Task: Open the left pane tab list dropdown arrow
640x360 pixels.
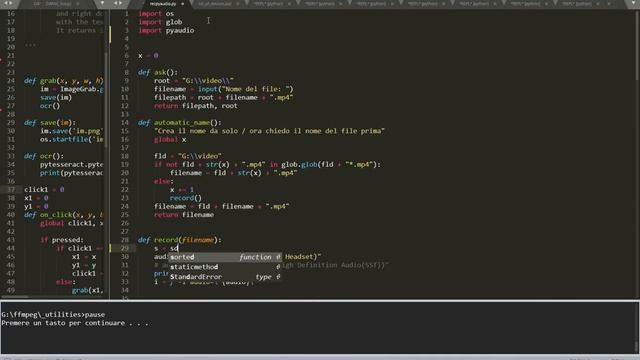Action: click(102, 3)
